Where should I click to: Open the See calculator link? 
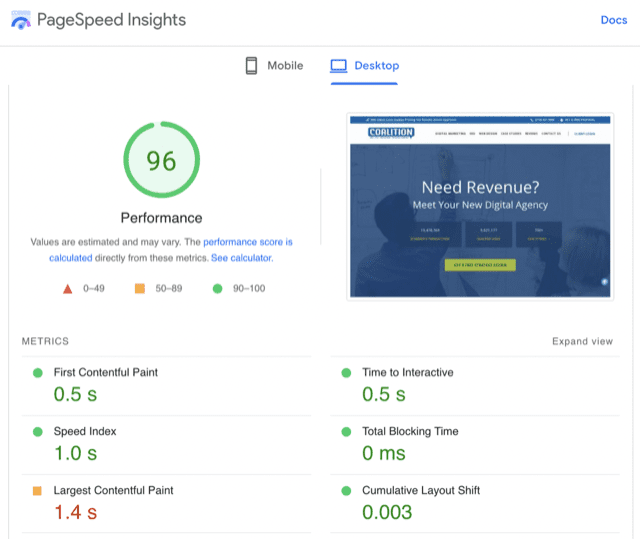[242, 258]
